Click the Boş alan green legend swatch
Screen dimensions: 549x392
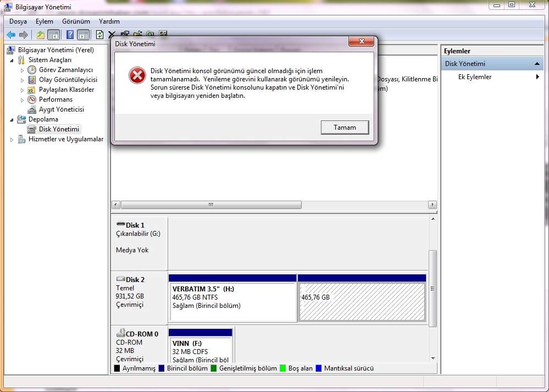coord(283,368)
